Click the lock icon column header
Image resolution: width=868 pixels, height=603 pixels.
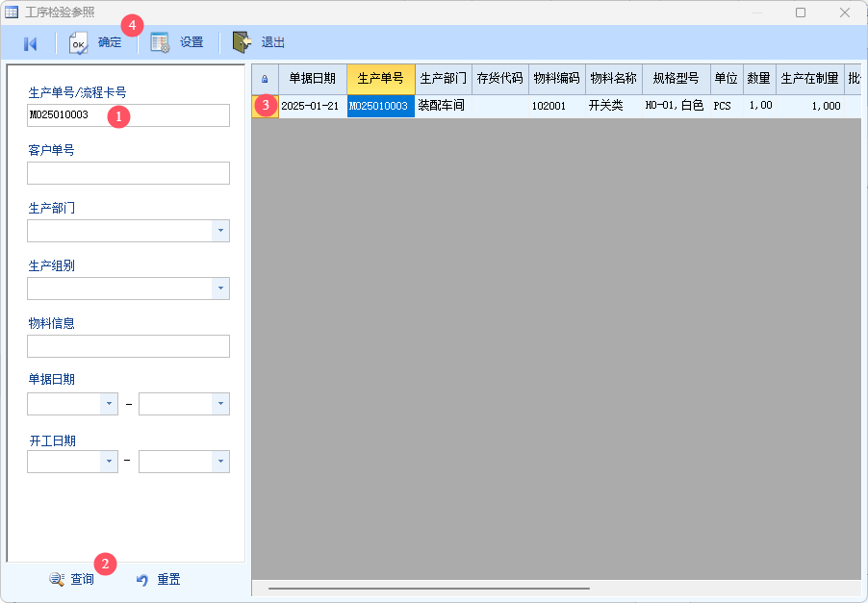(x=265, y=79)
